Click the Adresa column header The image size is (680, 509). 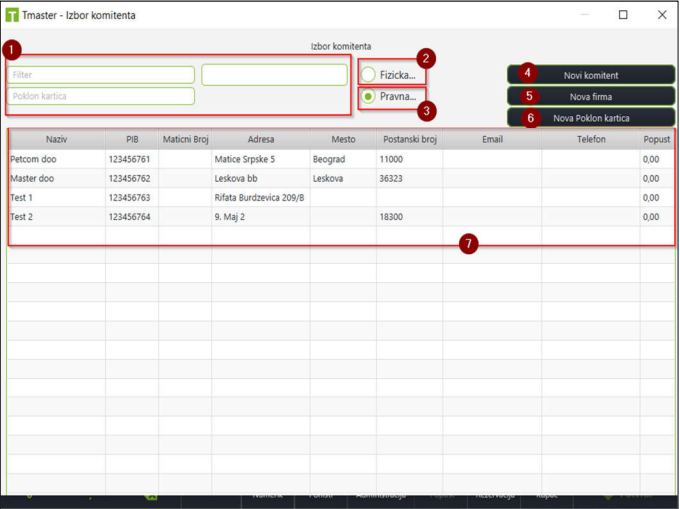coord(261,139)
